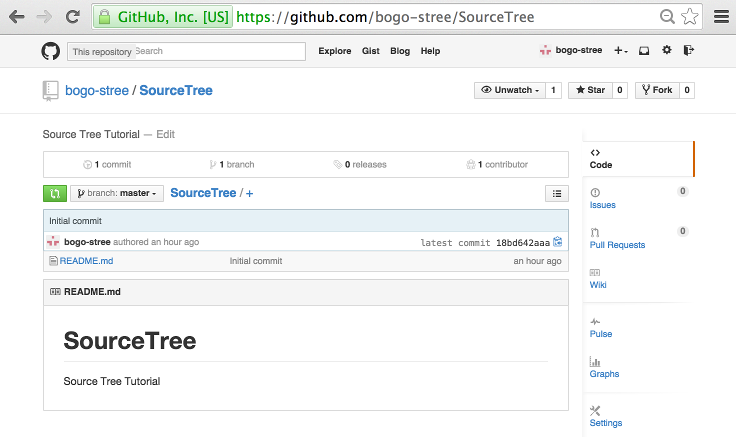The image size is (736, 437).
Task: Open the branch: master dropdown
Action: (117, 193)
